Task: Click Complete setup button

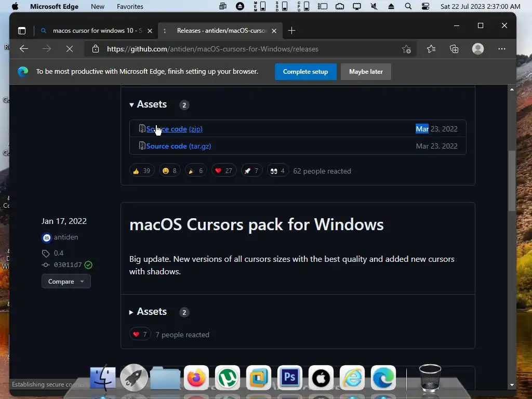Action: pos(305,72)
